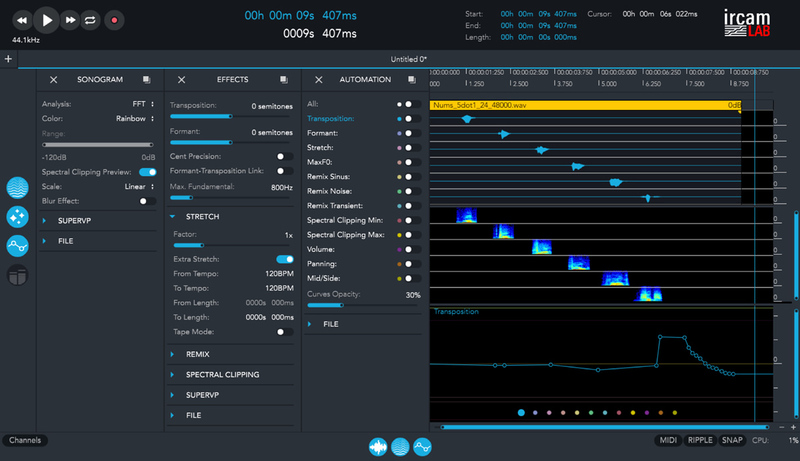Click the red Record button
Image resolution: width=800 pixels, height=461 pixels.
(114, 19)
